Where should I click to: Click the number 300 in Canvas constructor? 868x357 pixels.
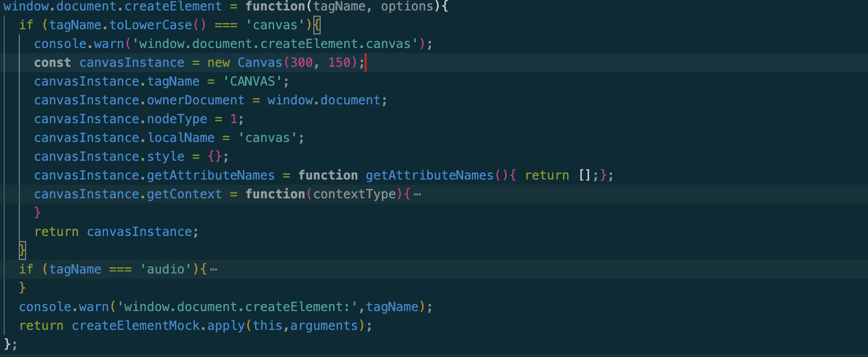301,63
